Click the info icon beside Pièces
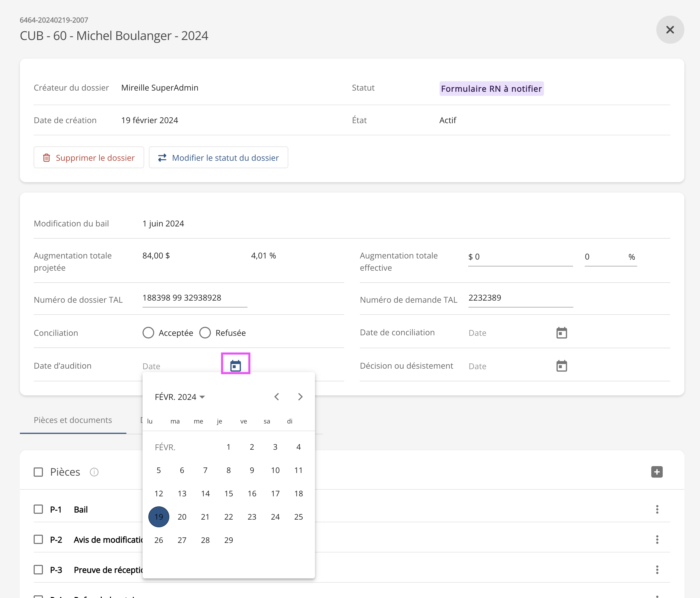 click(x=94, y=472)
